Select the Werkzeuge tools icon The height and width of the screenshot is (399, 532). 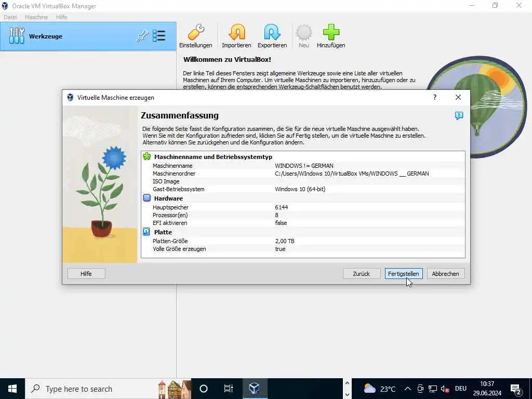click(x=17, y=36)
